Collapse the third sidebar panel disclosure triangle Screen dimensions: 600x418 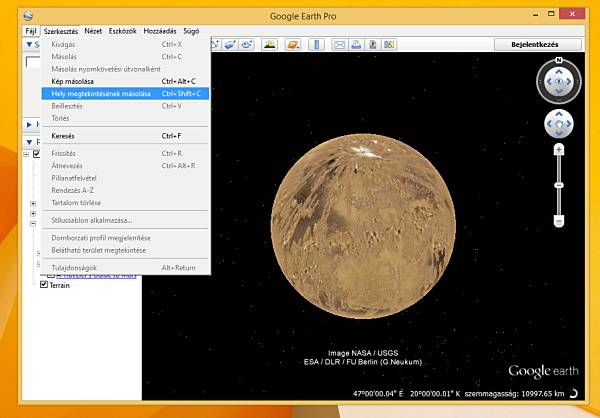tap(29, 142)
